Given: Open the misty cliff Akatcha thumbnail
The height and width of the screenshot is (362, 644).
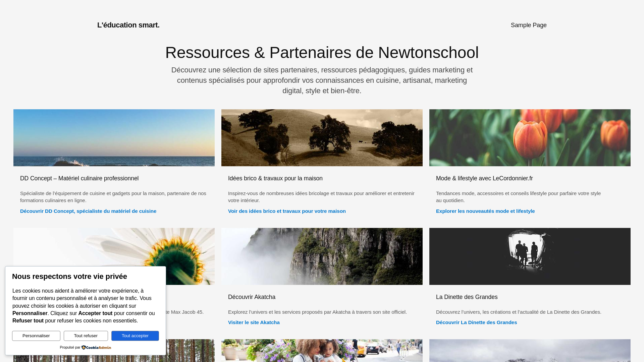Looking at the screenshot, I should (322, 256).
